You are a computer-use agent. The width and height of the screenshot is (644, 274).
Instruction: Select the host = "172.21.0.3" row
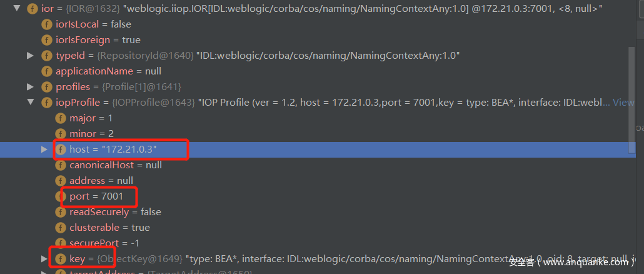pyautogui.click(x=113, y=150)
